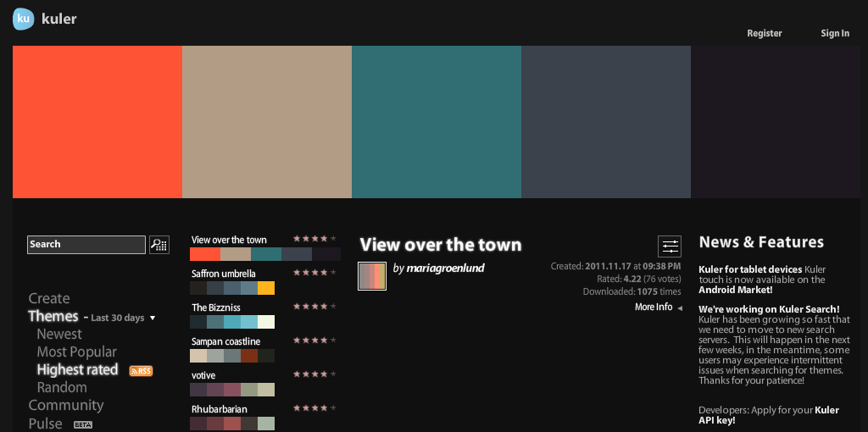The image size is (868, 432).
Task: Follow the Kuler API key link
Action: pos(768,415)
